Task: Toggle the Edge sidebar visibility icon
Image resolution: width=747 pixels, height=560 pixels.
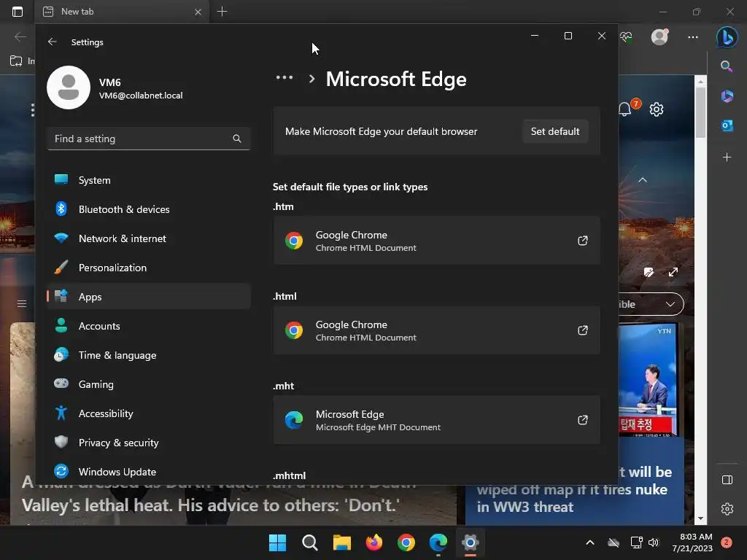Action: (x=727, y=480)
